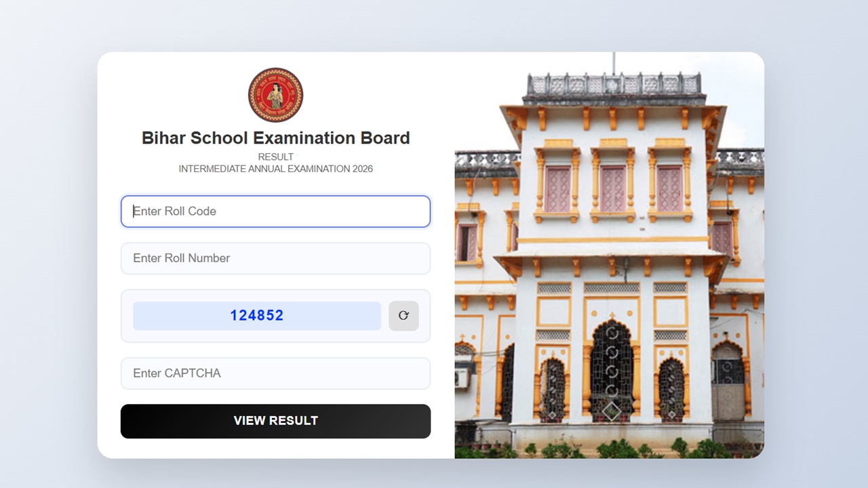Submit with the VIEW RESULT button
Screen dimensions: 868x488
click(x=275, y=421)
